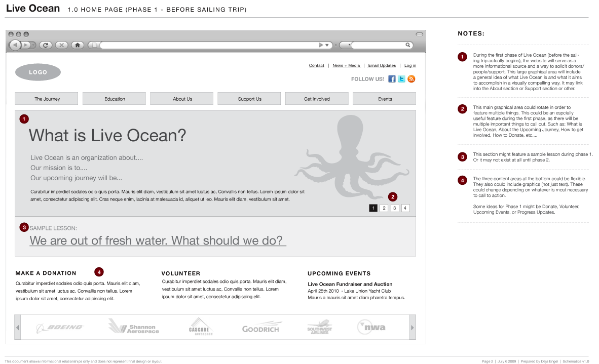Viewport: 599px width, 364px height.
Task: Open the RSS feed icon
Action: click(411, 79)
